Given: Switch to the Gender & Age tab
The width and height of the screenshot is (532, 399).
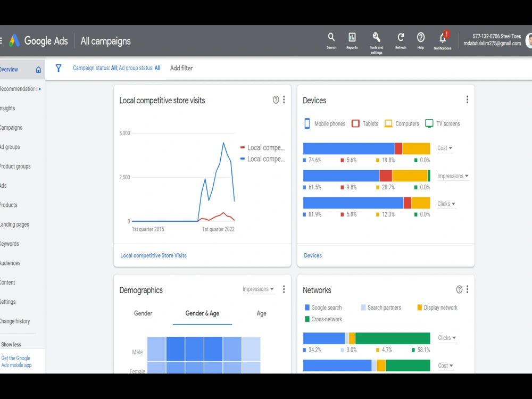Looking at the screenshot, I should tap(202, 313).
